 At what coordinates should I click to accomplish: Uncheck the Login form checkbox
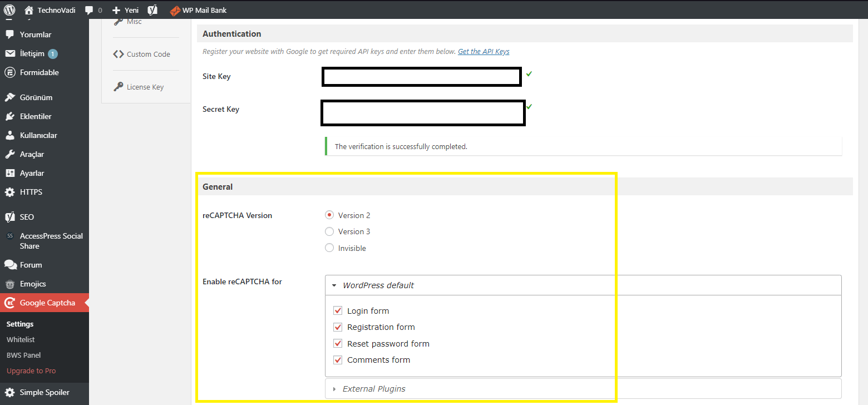tap(338, 310)
